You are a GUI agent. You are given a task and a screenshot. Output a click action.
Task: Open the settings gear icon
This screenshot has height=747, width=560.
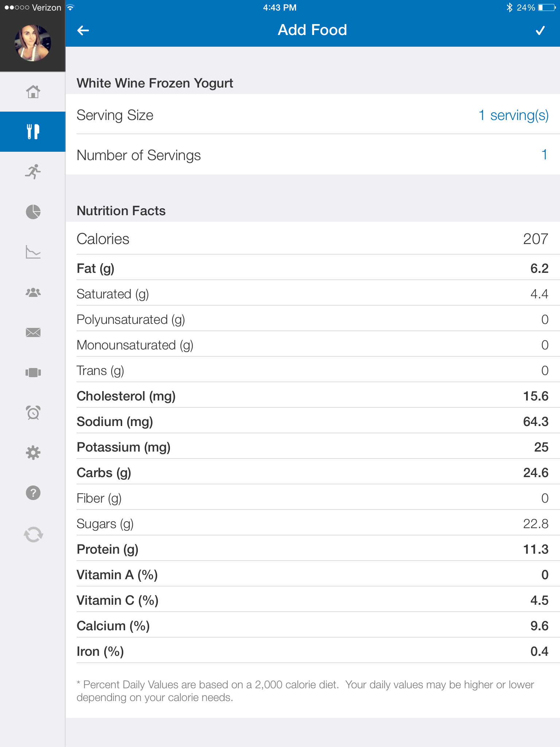(33, 453)
